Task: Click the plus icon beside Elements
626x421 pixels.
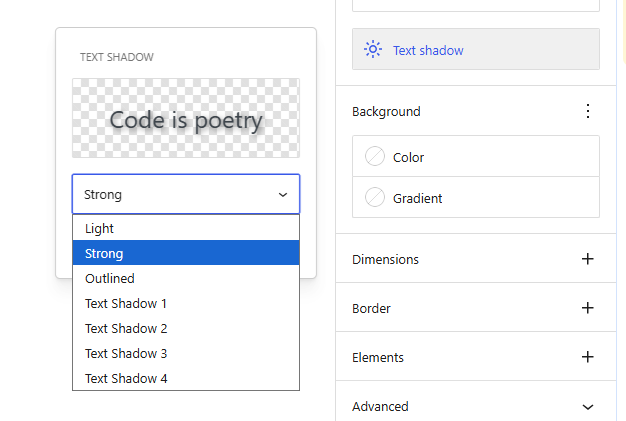Action: pos(588,357)
